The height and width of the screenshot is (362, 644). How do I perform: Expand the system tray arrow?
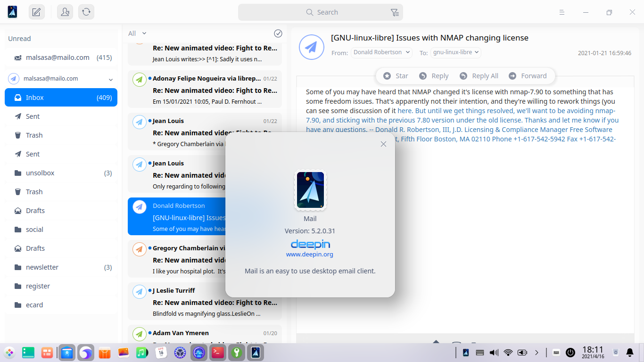point(537,352)
